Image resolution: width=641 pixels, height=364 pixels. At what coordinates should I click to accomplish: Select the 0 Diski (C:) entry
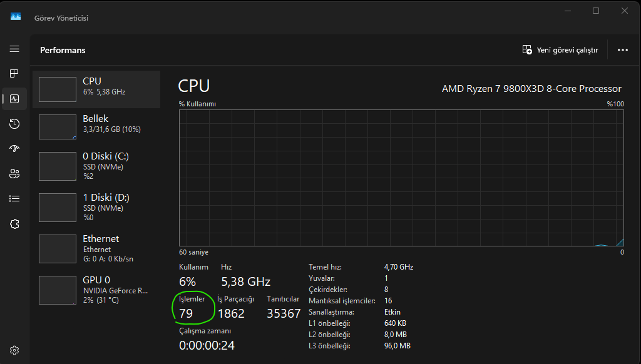click(96, 166)
